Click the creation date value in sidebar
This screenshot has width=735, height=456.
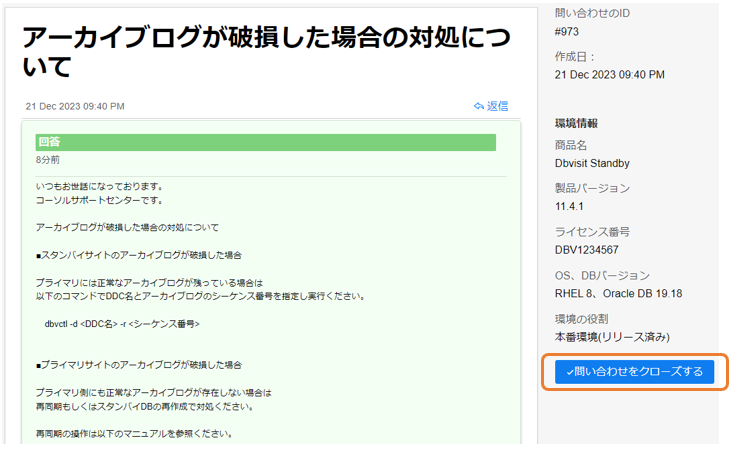coord(609,75)
